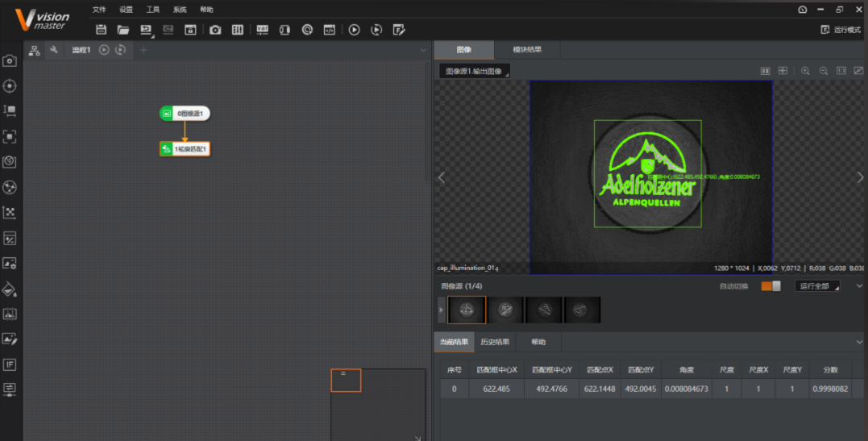Click the save icon in top toolbar

[101, 30]
